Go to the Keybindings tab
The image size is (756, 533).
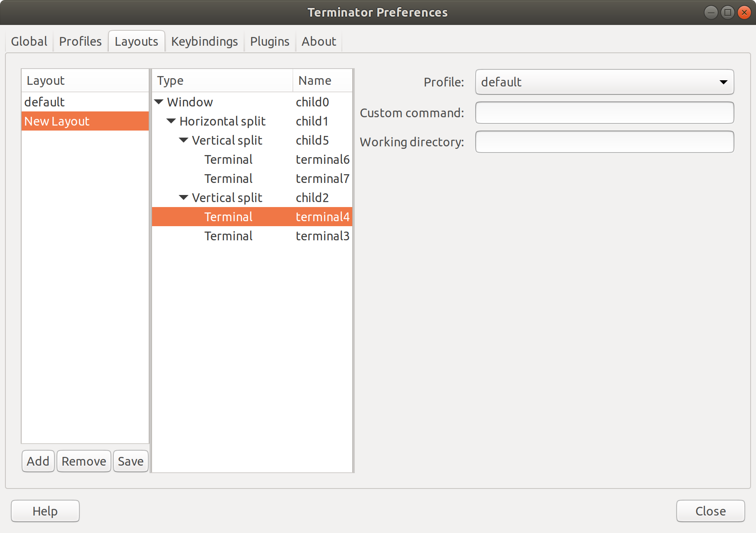tap(204, 41)
